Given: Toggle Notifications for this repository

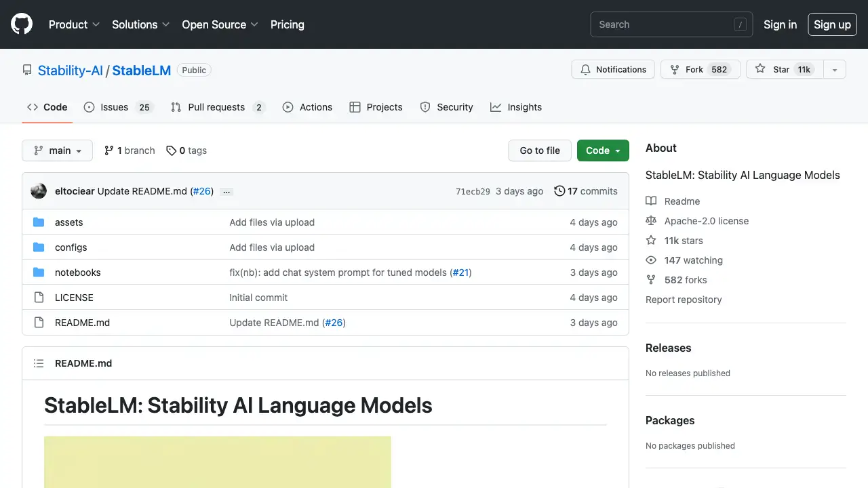Looking at the screenshot, I should point(613,70).
